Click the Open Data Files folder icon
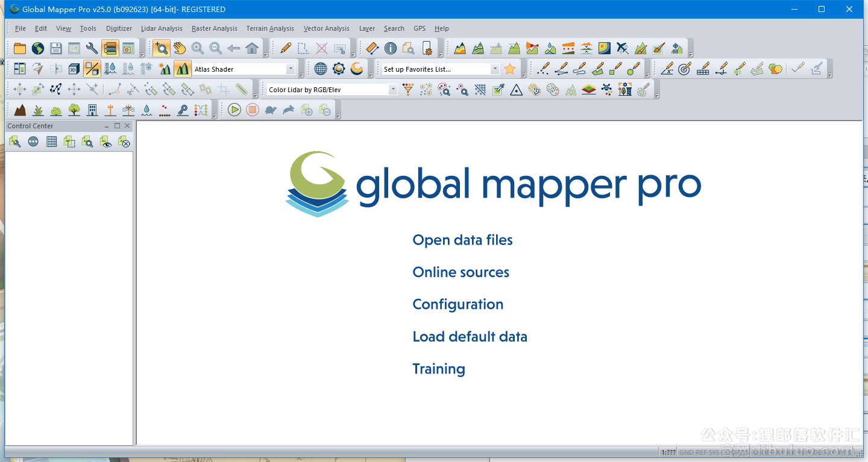This screenshot has height=462, width=868. [20, 49]
